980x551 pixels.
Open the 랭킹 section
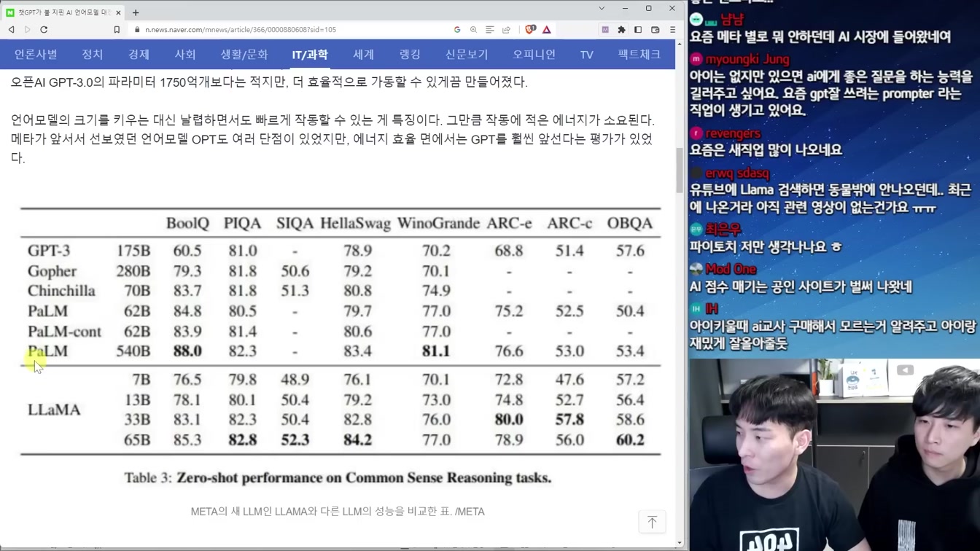tap(410, 55)
